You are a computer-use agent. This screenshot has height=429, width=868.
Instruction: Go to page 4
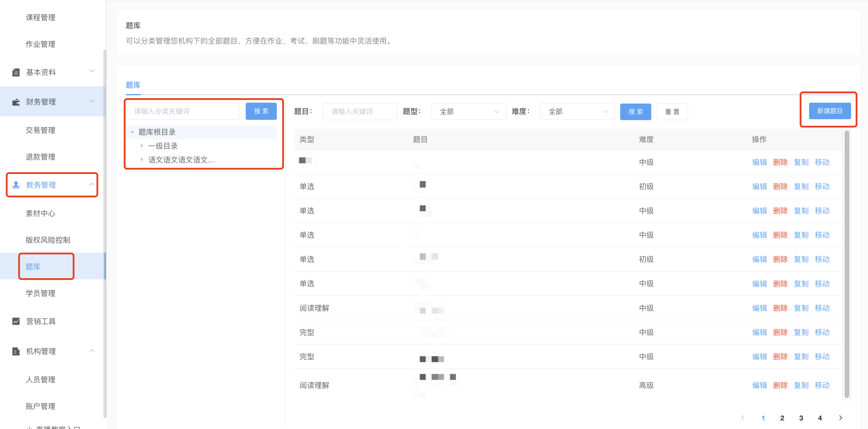pyautogui.click(x=820, y=418)
